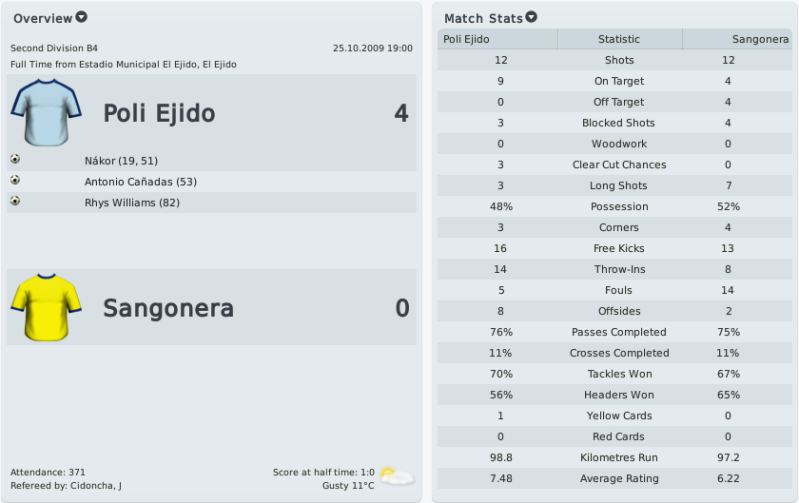This screenshot has width=799, height=503.
Task: Open the Overview panel dropdown arrow
Action: click(82, 17)
